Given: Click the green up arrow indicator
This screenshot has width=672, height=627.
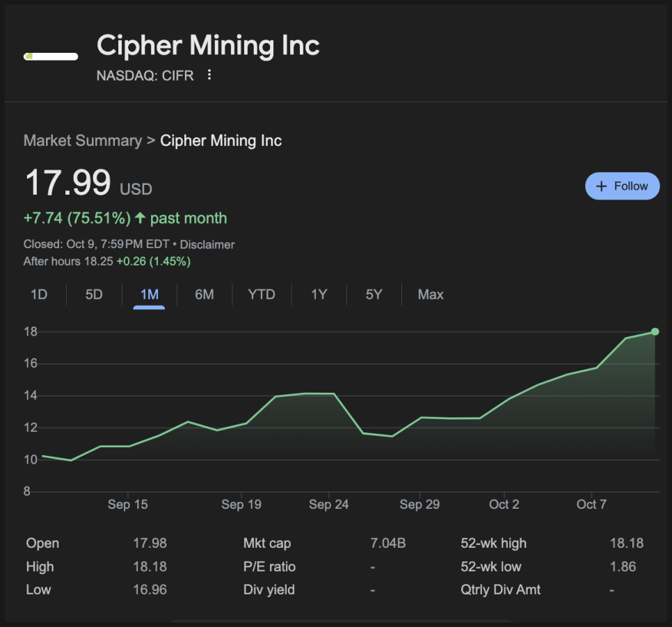Looking at the screenshot, I should click(140, 218).
